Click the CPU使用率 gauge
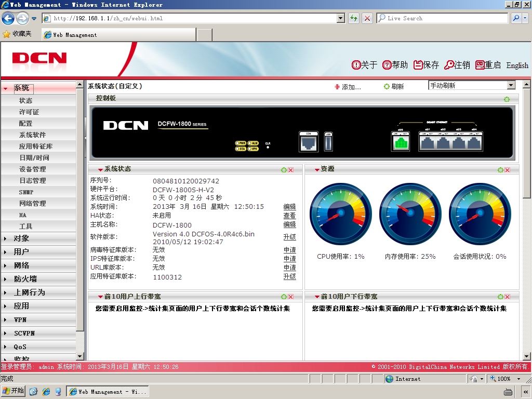The width and height of the screenshot is (532, 399). pyautogui.click(x=341, y=214)
